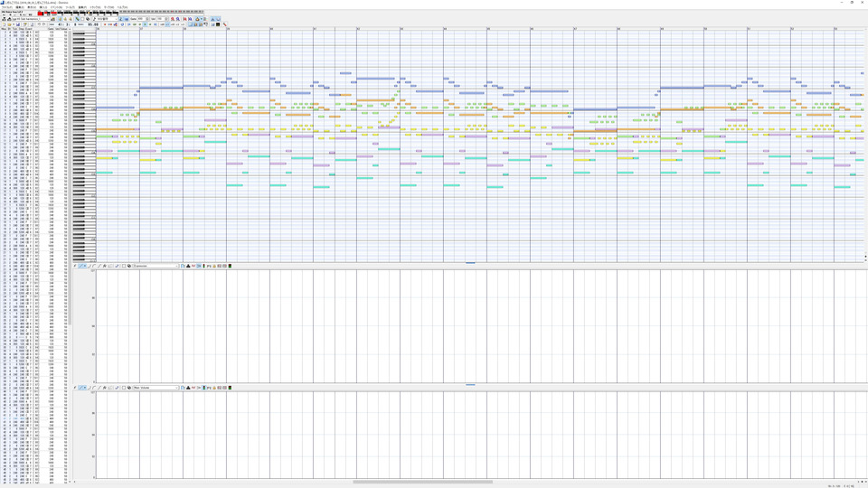Screen dimensions: 868x488
Task: Click the tempo value display 95.00
Action: (x=93, y=24)
